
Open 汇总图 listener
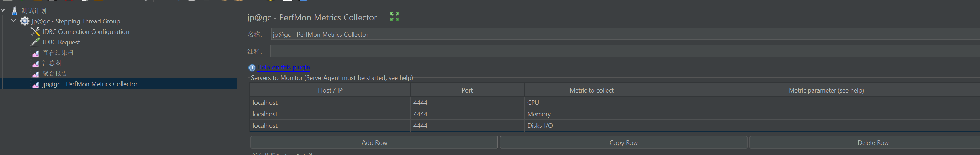[x=52, y=63]
